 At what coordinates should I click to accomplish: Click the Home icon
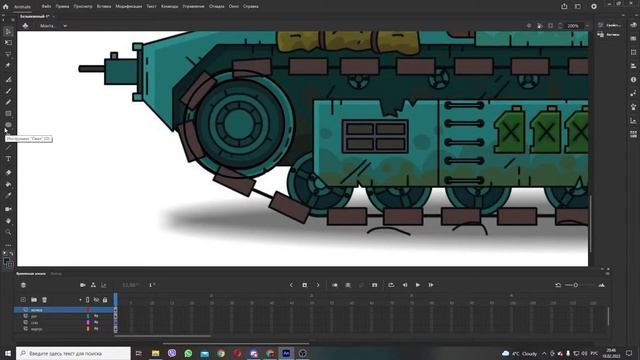6,7
